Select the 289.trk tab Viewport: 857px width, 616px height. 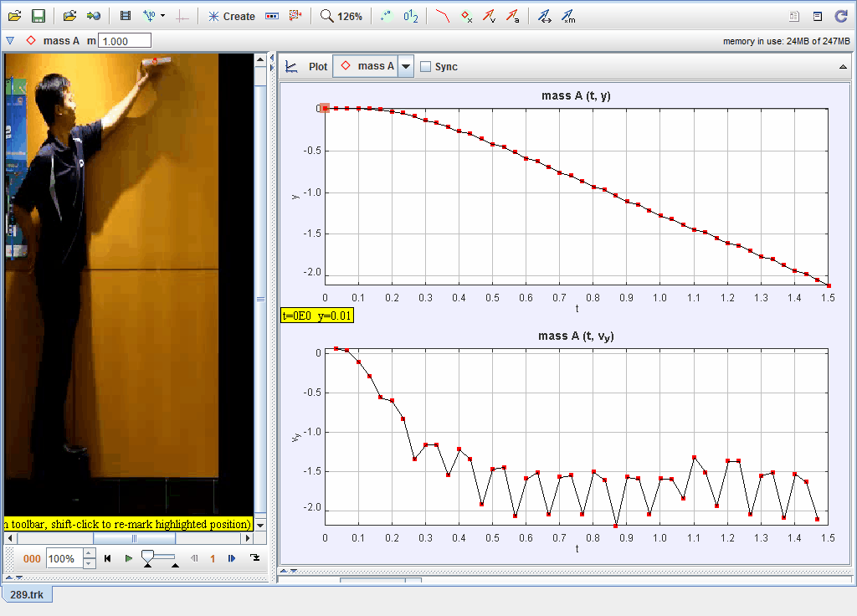pyautogui.click(x=27, y=593)
